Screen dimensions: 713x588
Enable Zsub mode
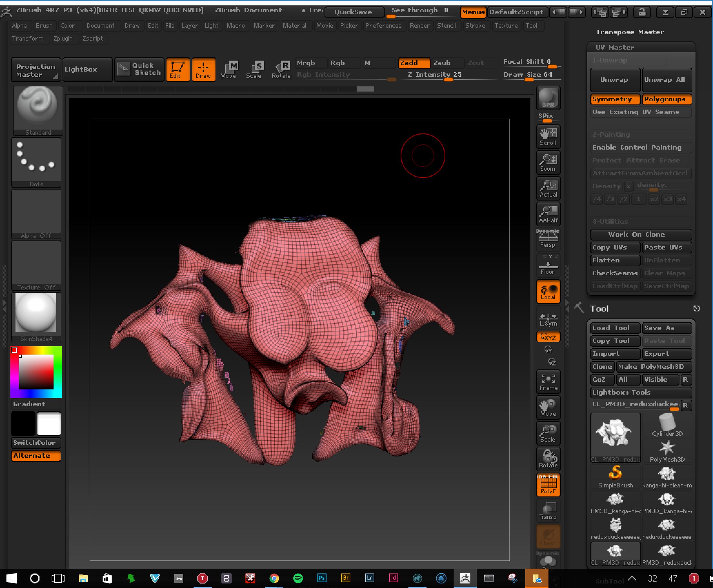447,63
